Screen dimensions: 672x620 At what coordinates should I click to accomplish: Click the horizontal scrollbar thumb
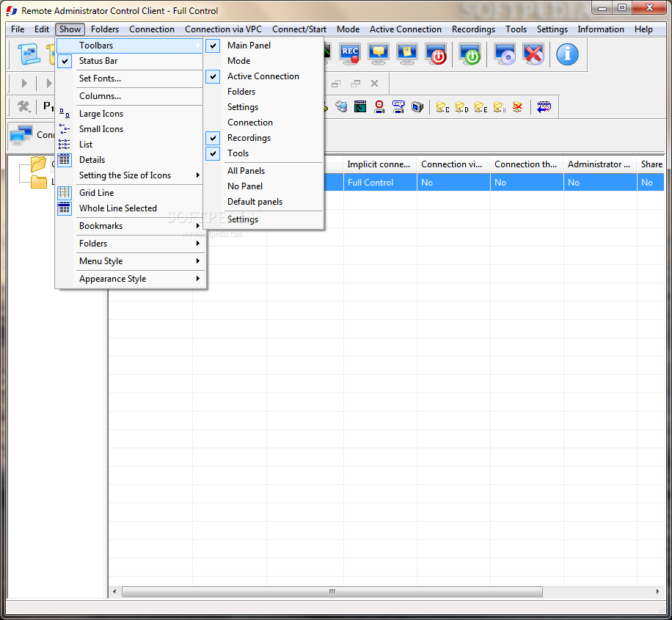332,591
